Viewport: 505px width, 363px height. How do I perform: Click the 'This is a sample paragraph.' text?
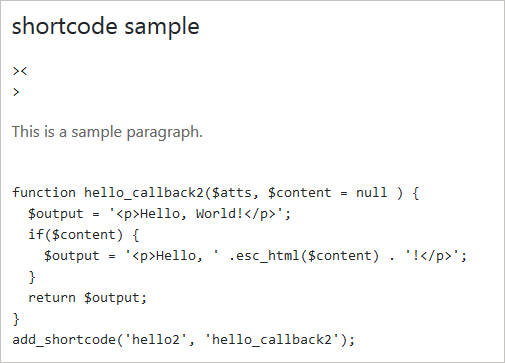[107, 132]
